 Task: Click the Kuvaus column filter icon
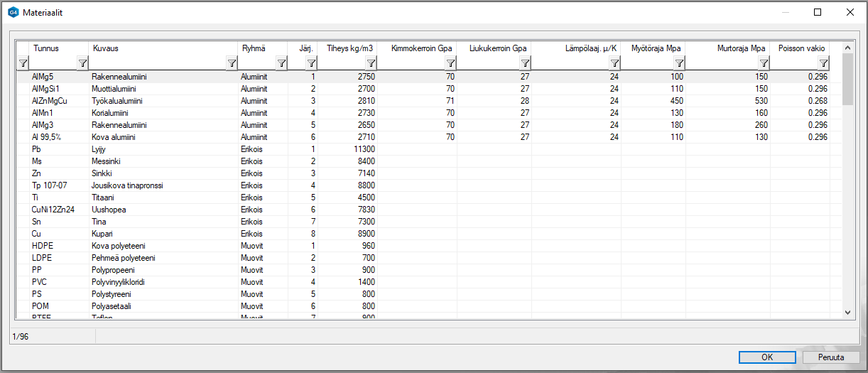[x=232, y=63]
